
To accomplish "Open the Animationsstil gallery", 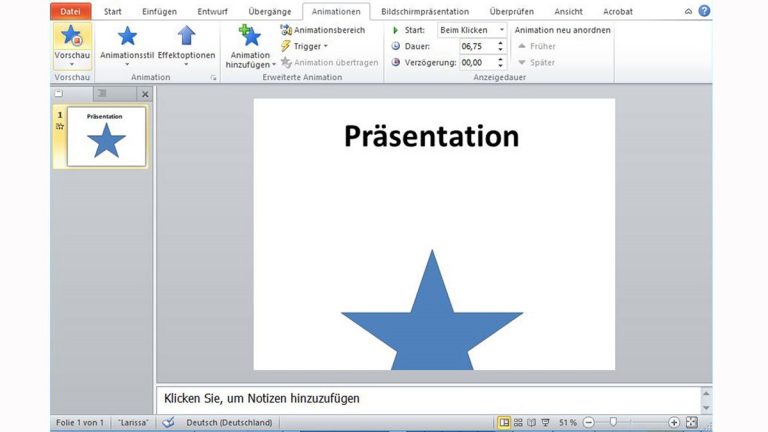I will point(127,43).
